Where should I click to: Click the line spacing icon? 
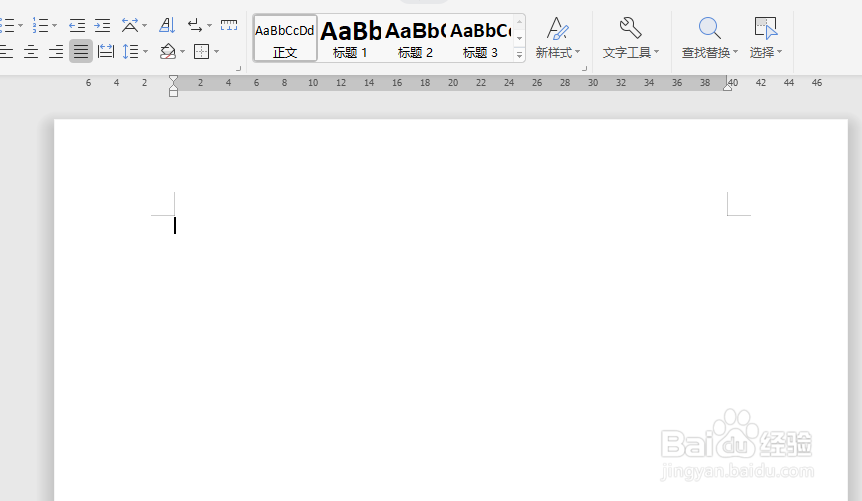point(130,52)
